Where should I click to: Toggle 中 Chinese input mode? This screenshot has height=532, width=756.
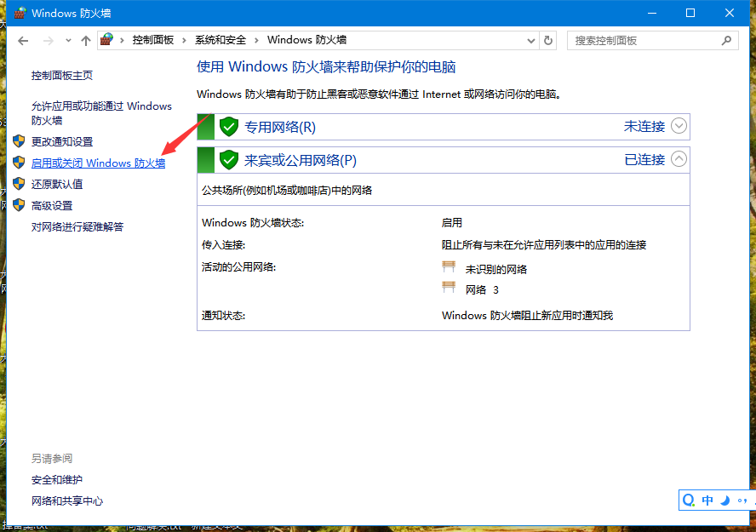tap(707, 501)
